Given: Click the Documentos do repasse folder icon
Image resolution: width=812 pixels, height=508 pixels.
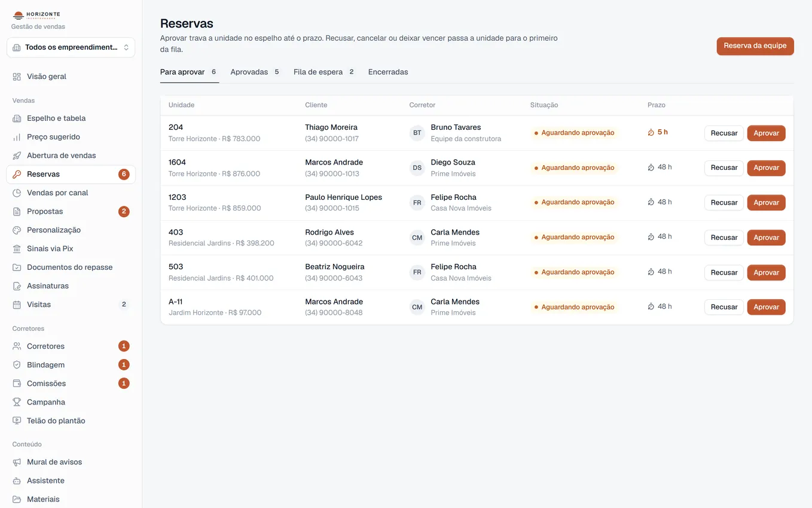Looking at the screenshot, I should pyautogui.click(x=17, y=267).
